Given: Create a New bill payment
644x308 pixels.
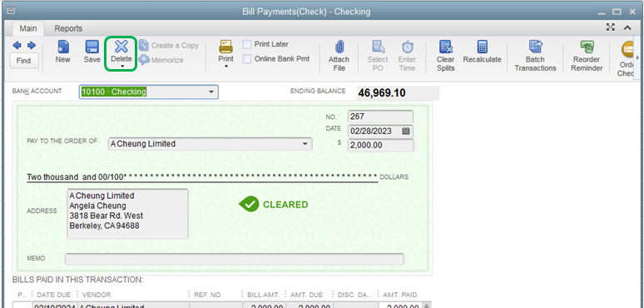Looking at the screenshot, I should point(63,52).
